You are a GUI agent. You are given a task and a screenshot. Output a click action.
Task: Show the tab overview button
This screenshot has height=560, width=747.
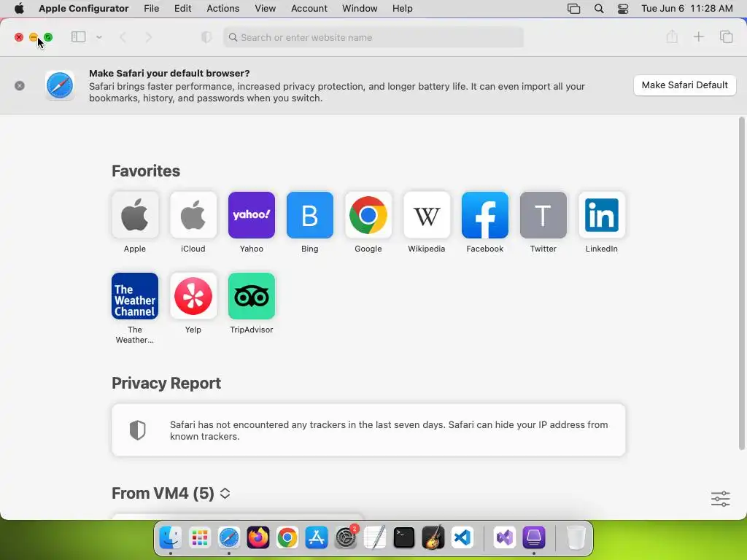pyautogui.click(x=726, y=36)
